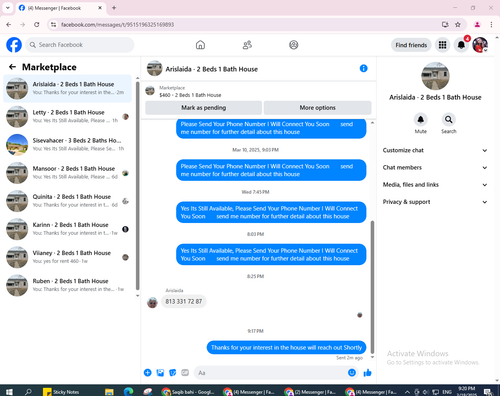The height and width of the screenshot is (396, 500).
Task: Open the emoji picker
Action: 352,373
